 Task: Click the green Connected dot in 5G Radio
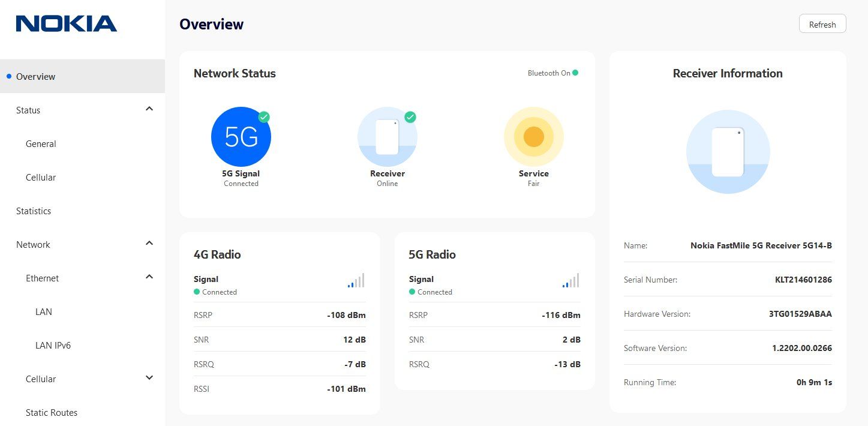coord(412,292)
